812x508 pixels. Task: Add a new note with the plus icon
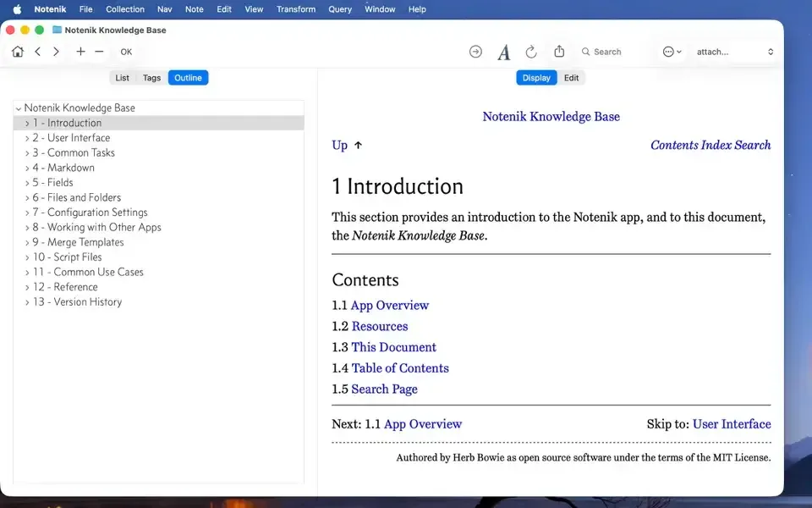pos(81,52)
